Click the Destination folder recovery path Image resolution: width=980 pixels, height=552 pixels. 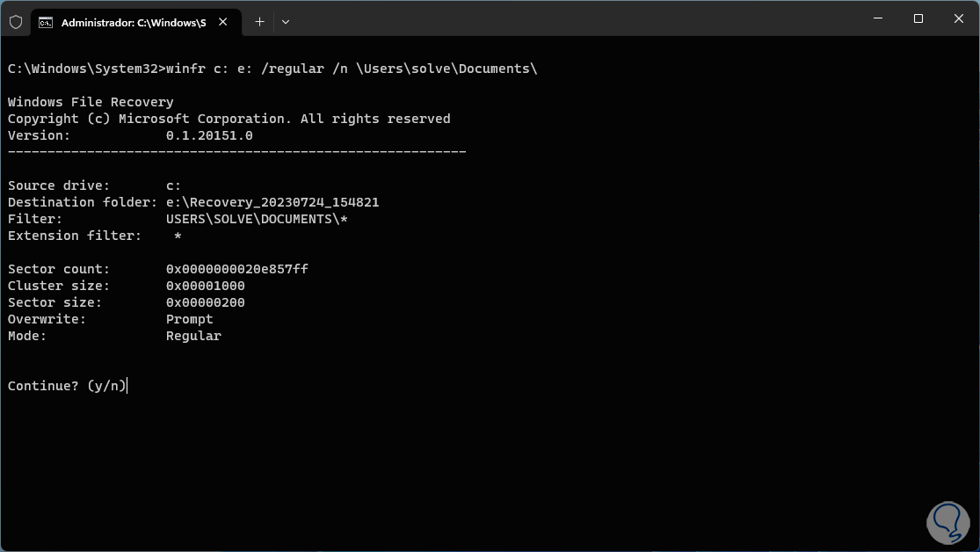tap(272, 202)
